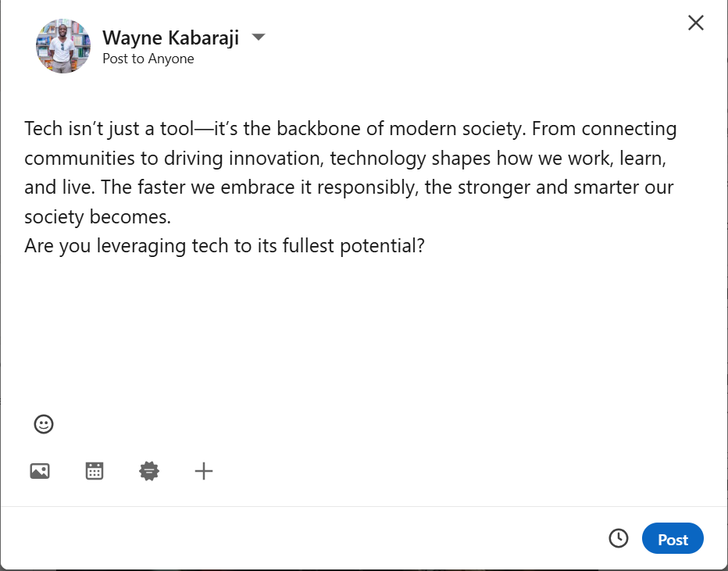Click the Post button

pos(673,539)
